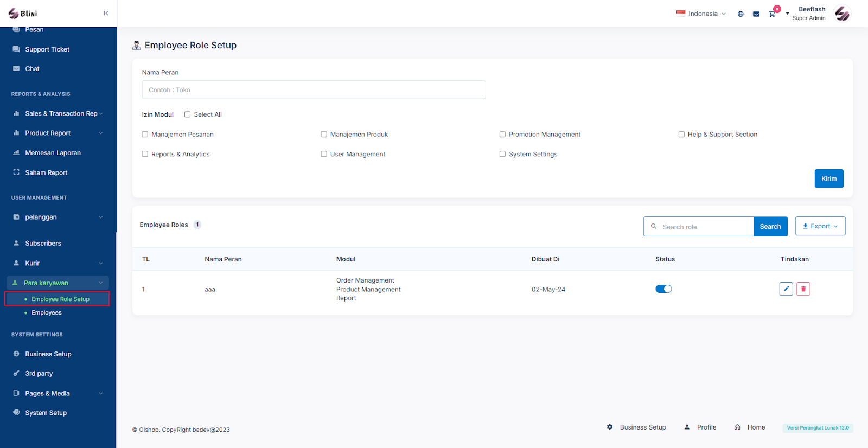
Task: Click the footer Business Setup gear icon
Action: (x=610, y=427)
